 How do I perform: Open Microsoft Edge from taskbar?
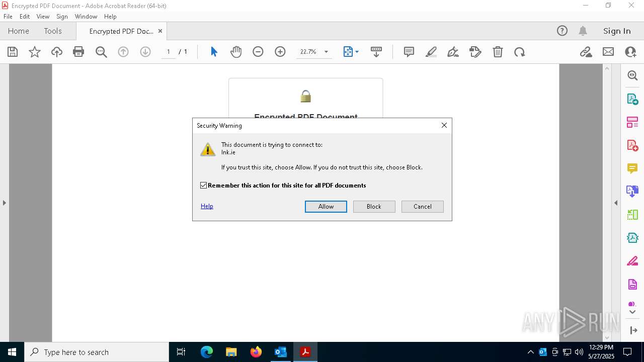coord(207,352)
